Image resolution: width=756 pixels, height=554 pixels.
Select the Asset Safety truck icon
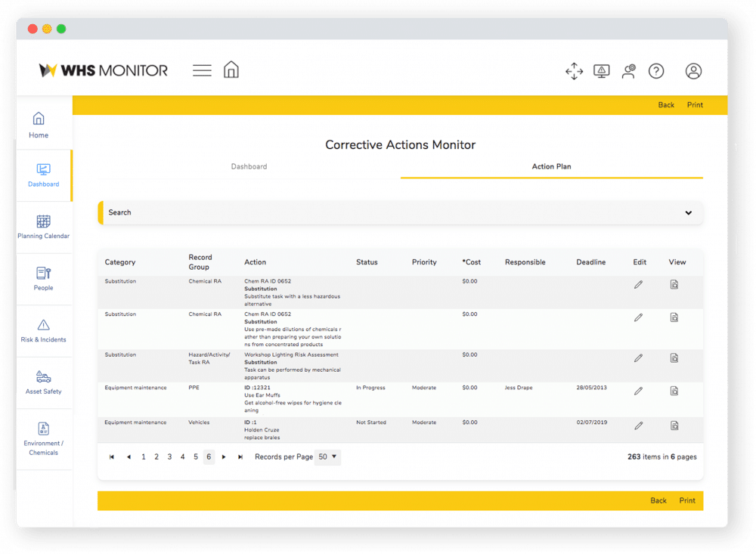pos(43,382)
